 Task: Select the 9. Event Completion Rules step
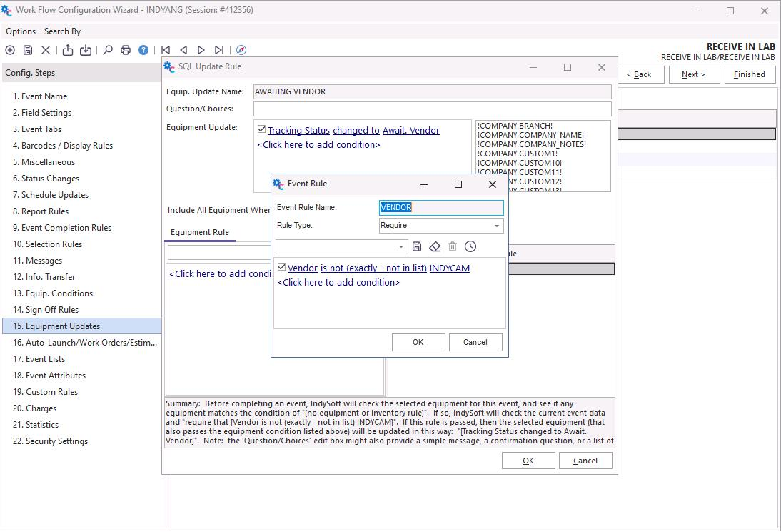point(61,228)
